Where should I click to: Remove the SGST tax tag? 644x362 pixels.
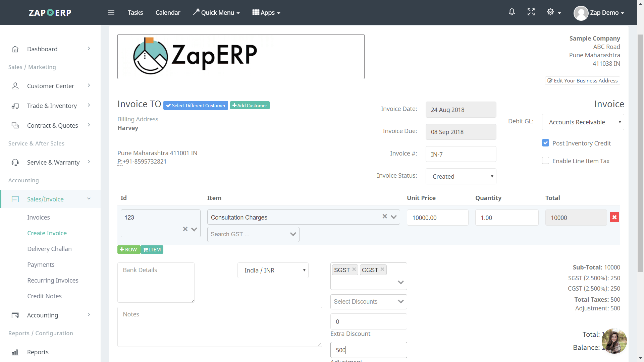[x=354, y=269]
